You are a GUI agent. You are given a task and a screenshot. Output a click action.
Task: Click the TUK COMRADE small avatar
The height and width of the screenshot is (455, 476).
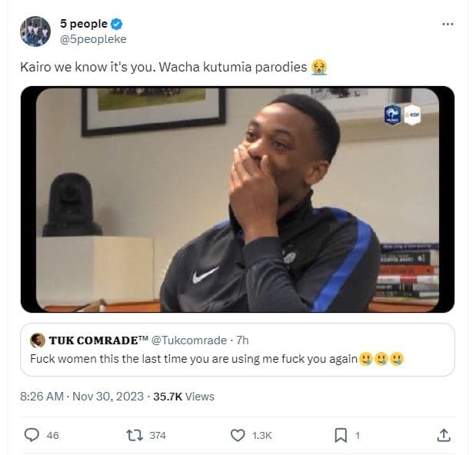pos(38,340)
